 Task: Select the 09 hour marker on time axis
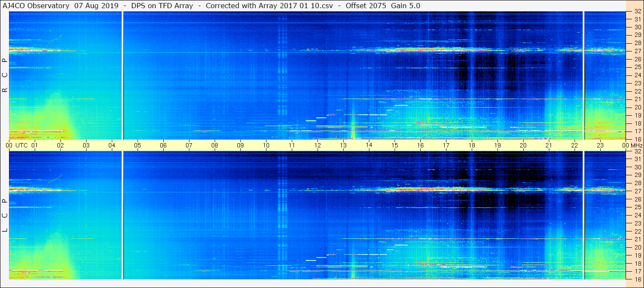[x=240, y=146]
